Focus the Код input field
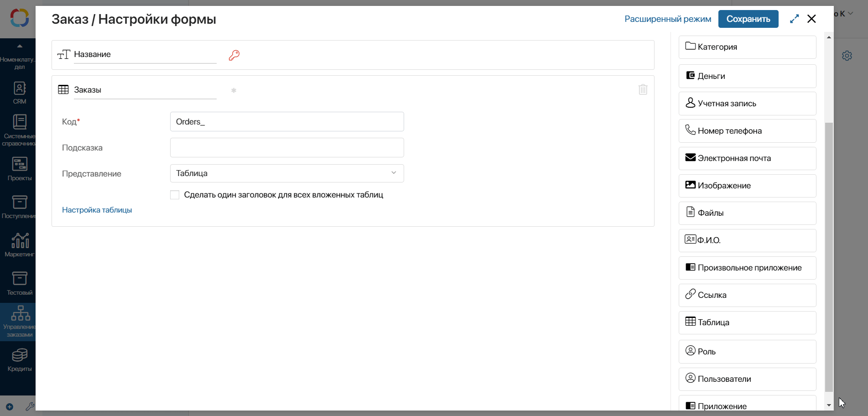Image resolution: width=868 pixels, height=416 pixels. coord(287,122)
